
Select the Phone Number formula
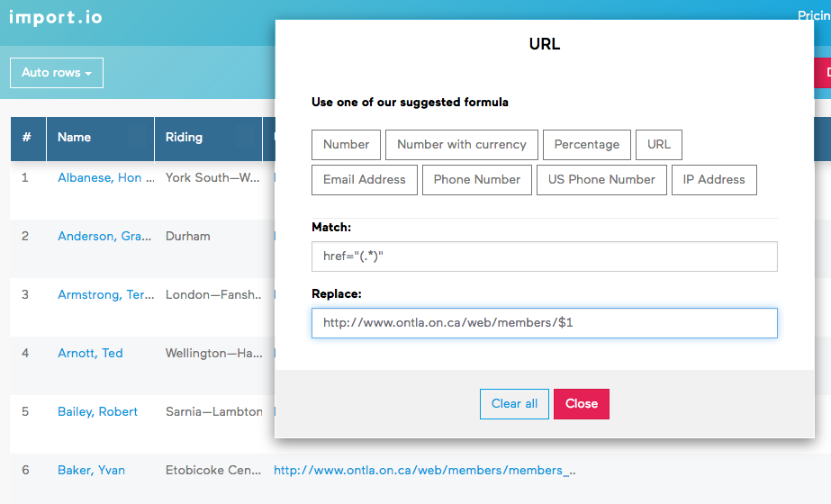476,180
